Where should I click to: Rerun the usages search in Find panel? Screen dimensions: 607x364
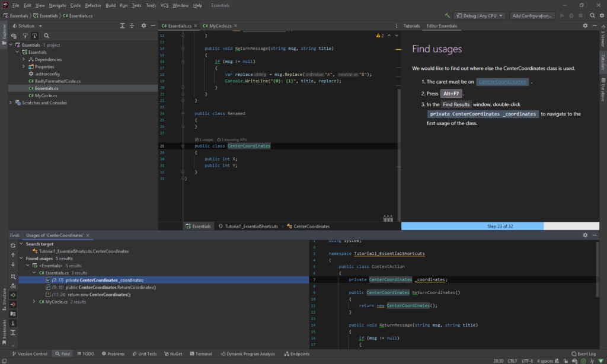[x=13, y=245]
